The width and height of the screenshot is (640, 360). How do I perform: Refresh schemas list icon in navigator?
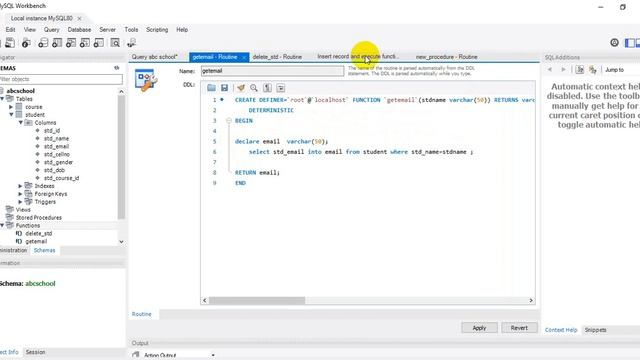(x=117, y=68)
